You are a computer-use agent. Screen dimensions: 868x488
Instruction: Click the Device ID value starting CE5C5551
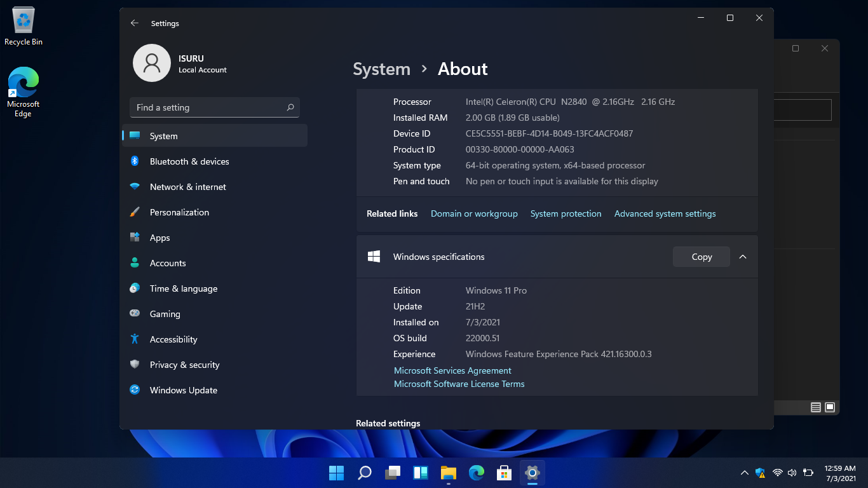(x=549, y=133)
